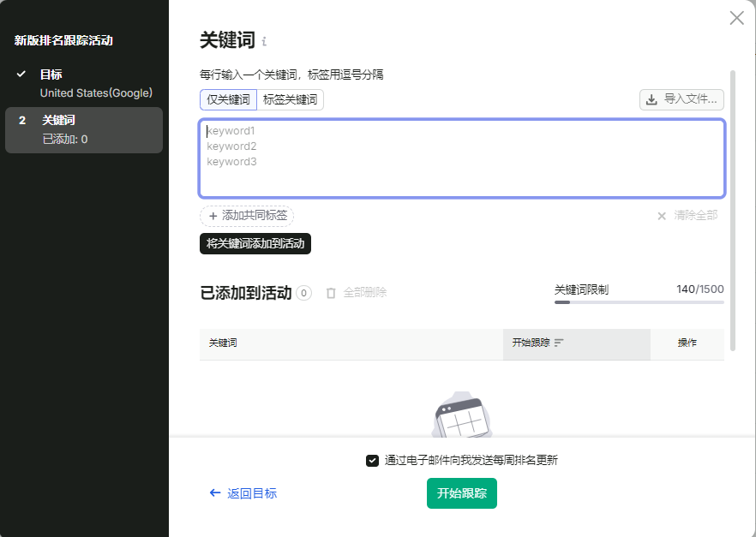
Task: Click the dialog's vertical scrollbar
Action: pyautogui.click(x=733, y=211)
